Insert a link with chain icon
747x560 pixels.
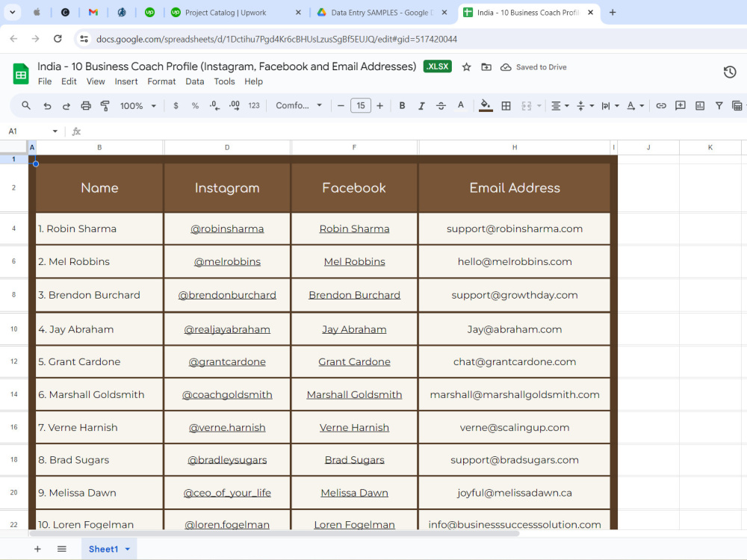(661, 106)
